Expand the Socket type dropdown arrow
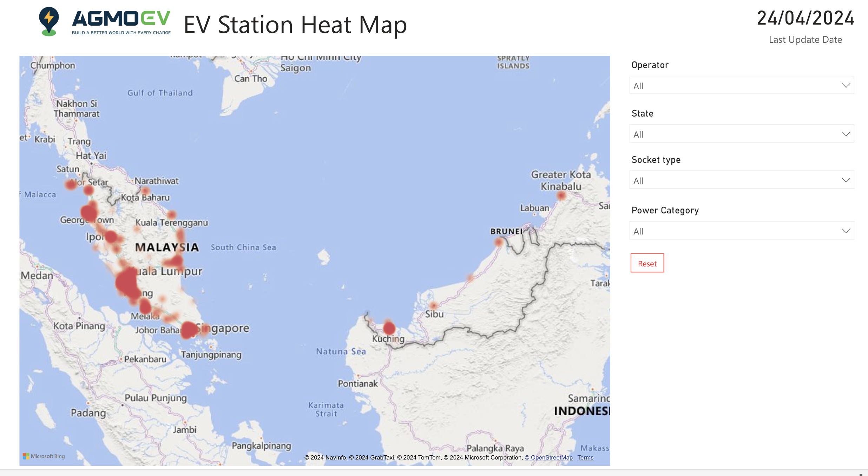This screenshot has height=476, width=868. [846, 180]
